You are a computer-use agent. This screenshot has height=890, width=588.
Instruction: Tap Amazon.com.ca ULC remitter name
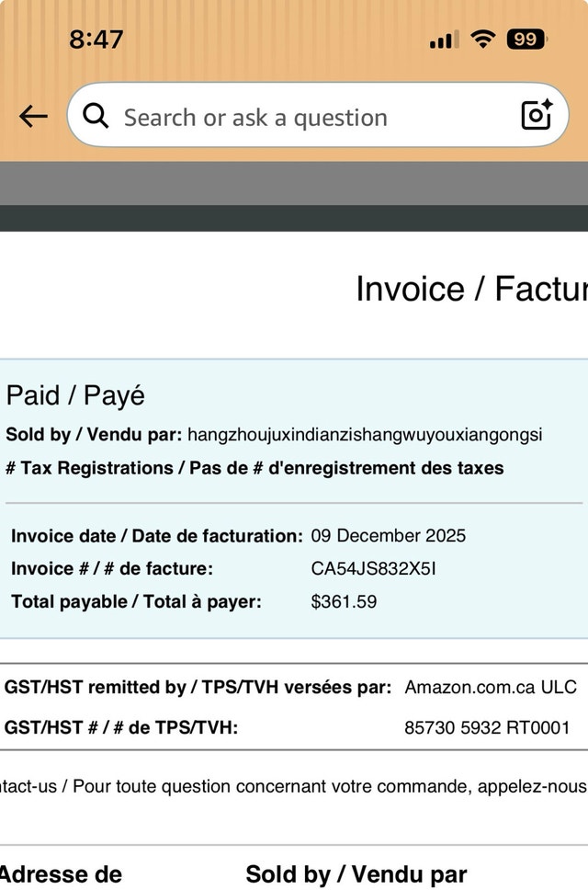click(x=491, y=688)
